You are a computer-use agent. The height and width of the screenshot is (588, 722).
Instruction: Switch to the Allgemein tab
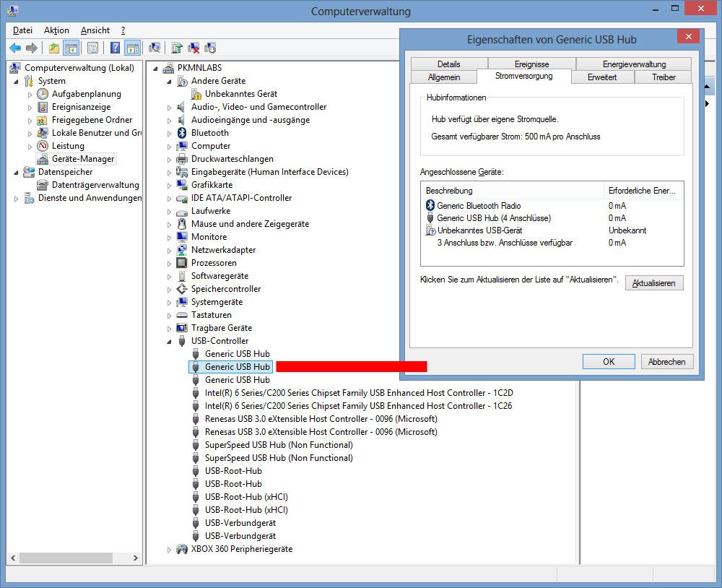[444, 77]
